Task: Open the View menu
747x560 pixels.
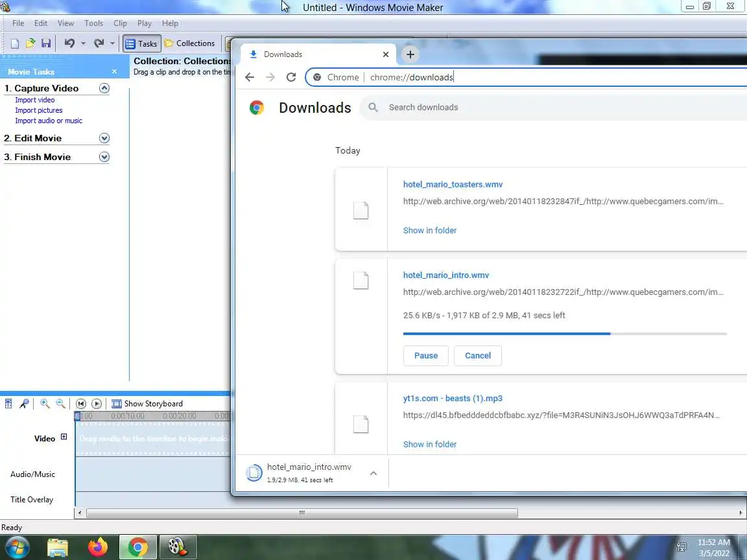Action: coord(65,23)
